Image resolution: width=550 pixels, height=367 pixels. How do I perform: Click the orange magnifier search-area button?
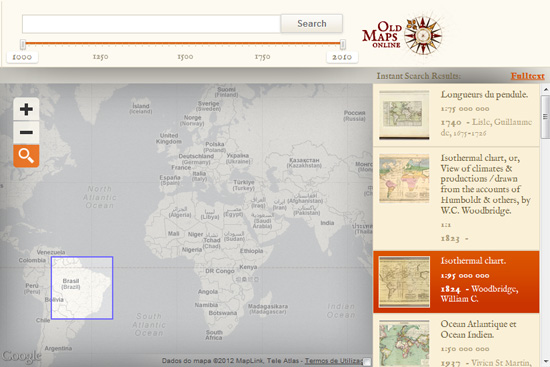[26, 156]
